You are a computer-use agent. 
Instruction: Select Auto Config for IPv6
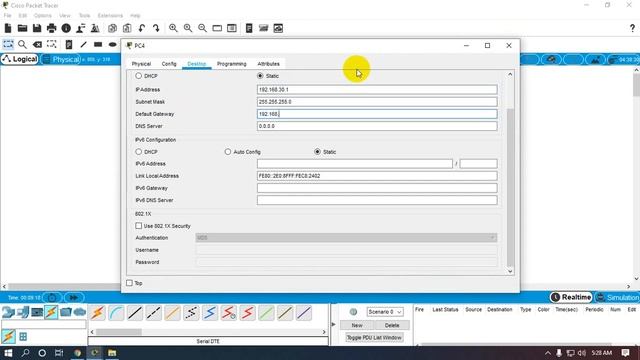click(228, 152)
